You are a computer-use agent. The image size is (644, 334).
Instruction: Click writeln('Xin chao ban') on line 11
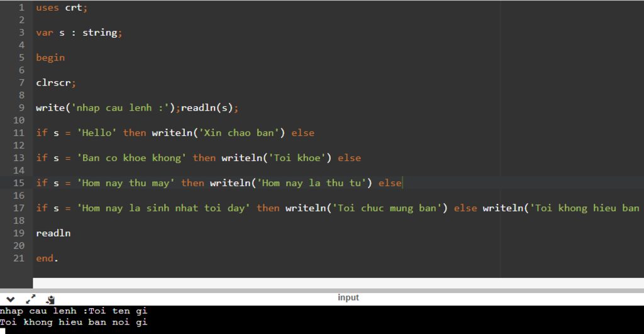point(218,133)
